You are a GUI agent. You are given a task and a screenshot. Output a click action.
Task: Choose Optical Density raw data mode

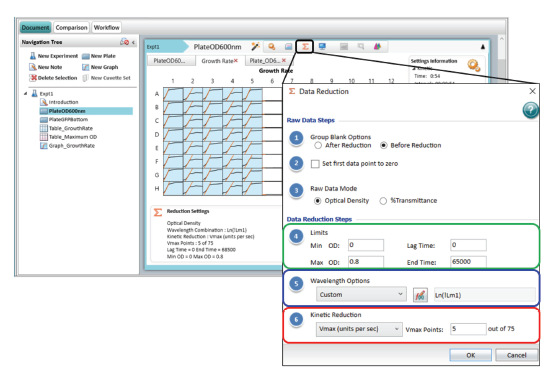click(x=318, y=201)
